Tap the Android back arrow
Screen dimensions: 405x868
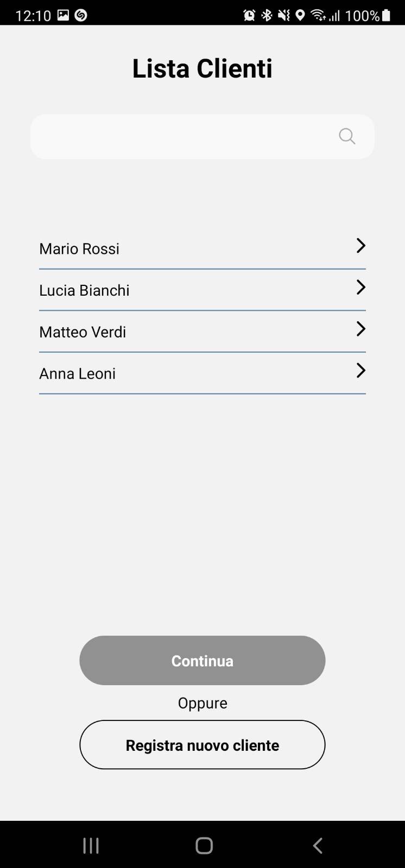coord(318,845)
